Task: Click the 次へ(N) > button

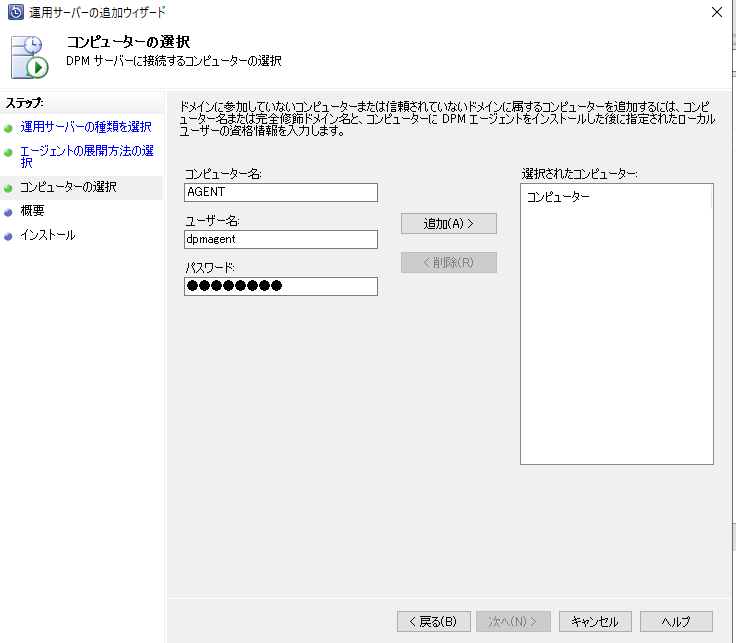Action: click(x=513, y=621)
